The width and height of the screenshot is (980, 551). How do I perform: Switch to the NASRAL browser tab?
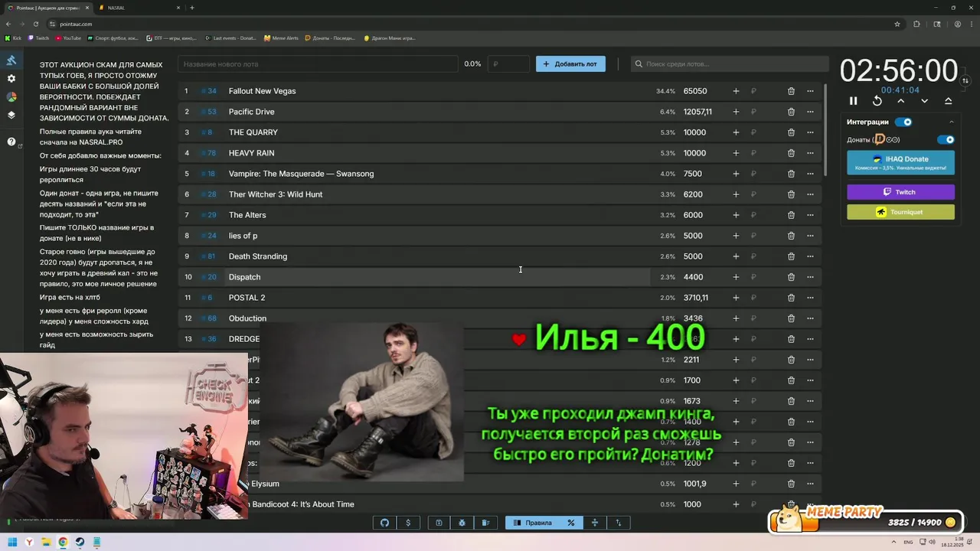click(x=138, y=8)
